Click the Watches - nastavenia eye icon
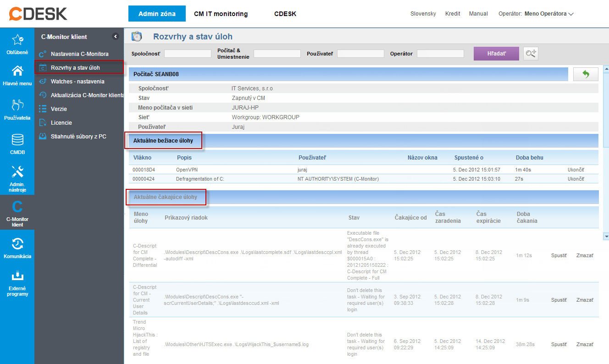609x364 pixels. click(x=43, y=82)
